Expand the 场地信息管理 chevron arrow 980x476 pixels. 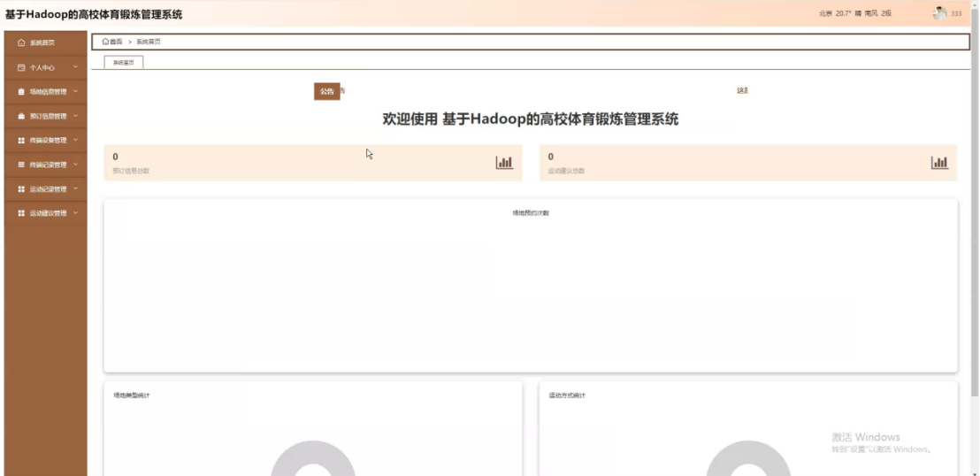[76, 91]
